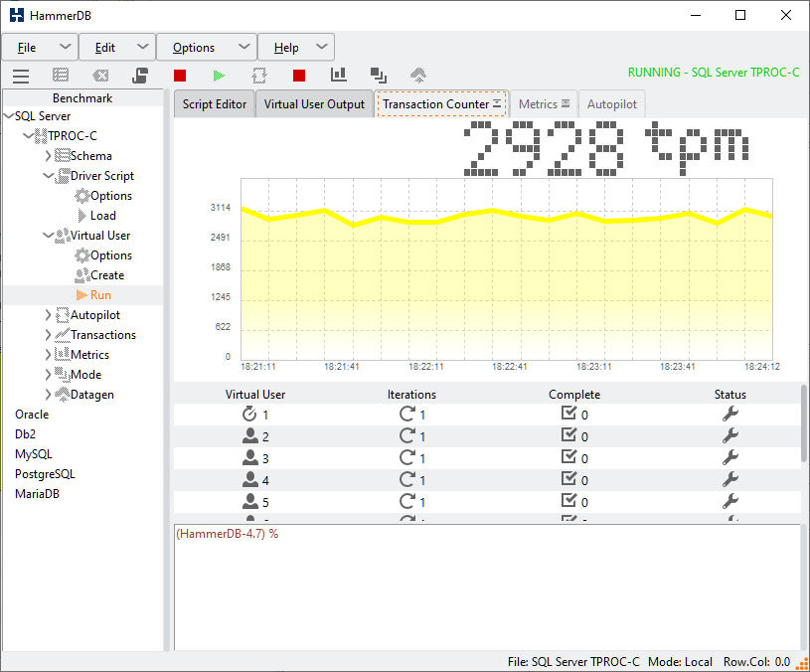
Task: Click the iterations loop icon for user 1
Action: pyautogui.click(x=407, y=414)
